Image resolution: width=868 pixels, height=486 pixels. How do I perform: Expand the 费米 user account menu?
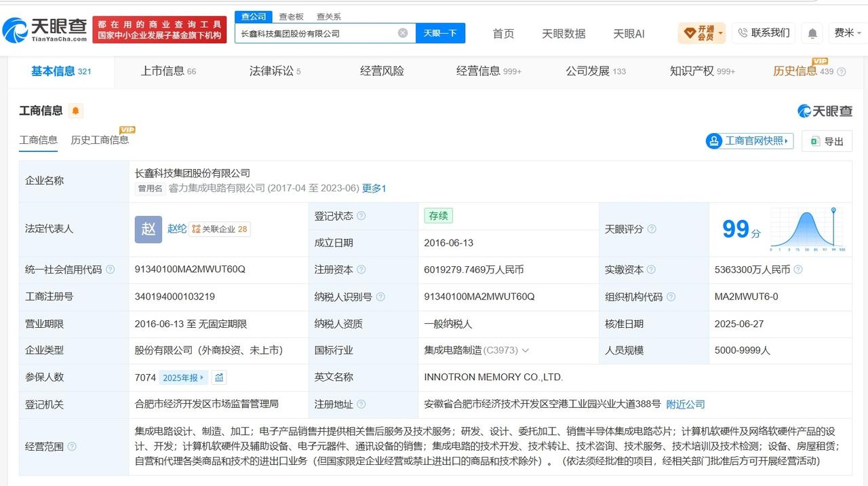(848, 33)
